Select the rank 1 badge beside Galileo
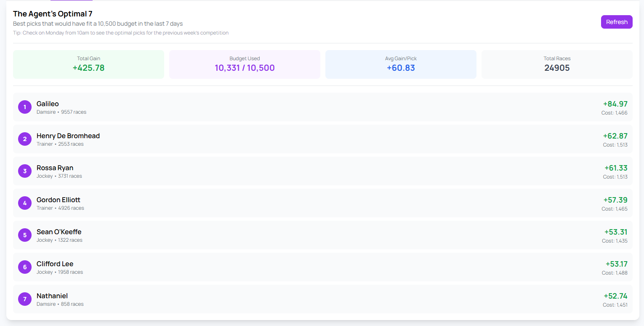The height and width of the screenshot is (326, 644). click(x=25, y=107)
